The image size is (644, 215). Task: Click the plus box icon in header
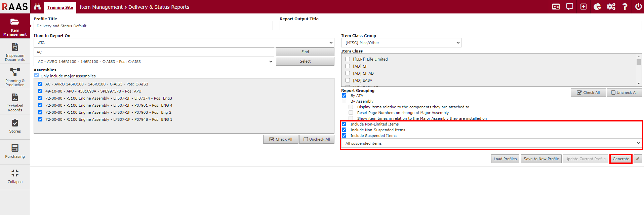583,7
